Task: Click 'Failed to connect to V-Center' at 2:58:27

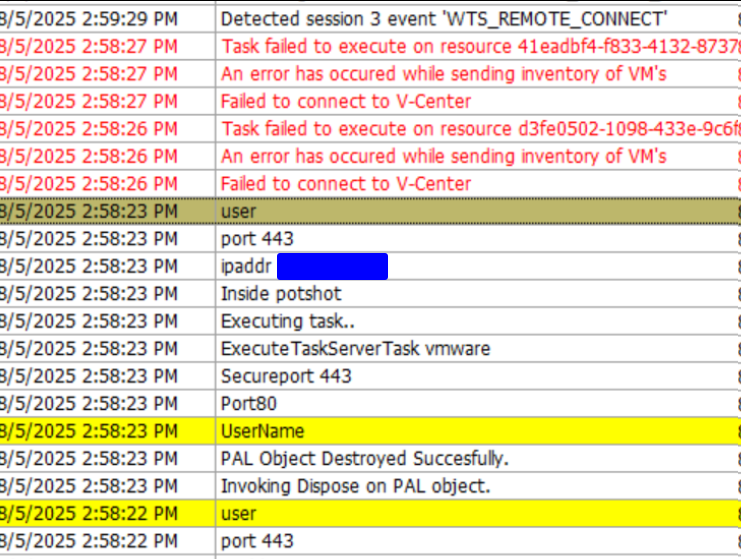Action: tap(346, 101)
